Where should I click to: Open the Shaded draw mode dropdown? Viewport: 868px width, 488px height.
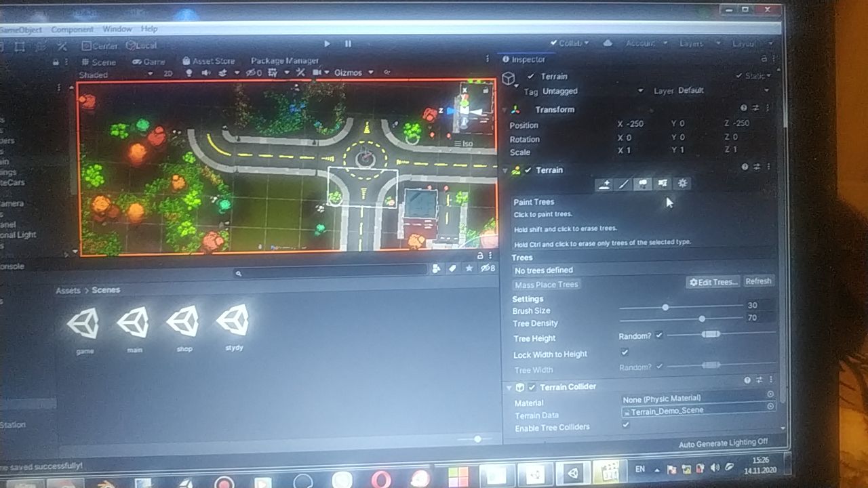pos(115,75)
